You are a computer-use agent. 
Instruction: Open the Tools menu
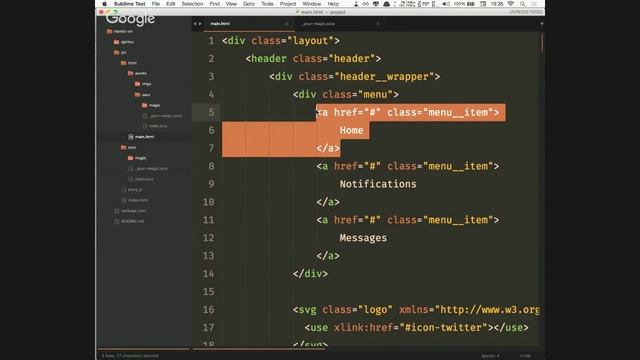pos(267,4)
